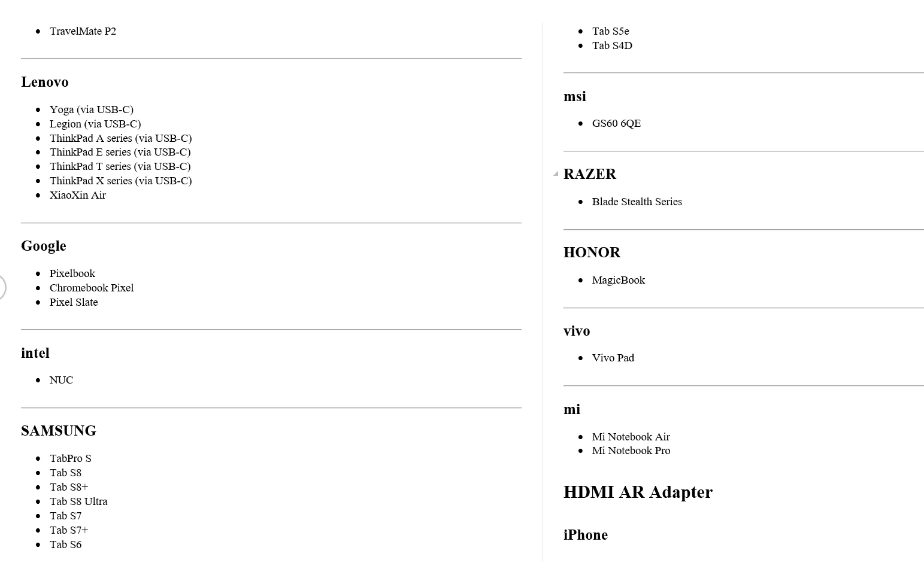Click the Pixelbook list item
The image size is (924, 575).
pyautogui.click(x=72, y=273)
